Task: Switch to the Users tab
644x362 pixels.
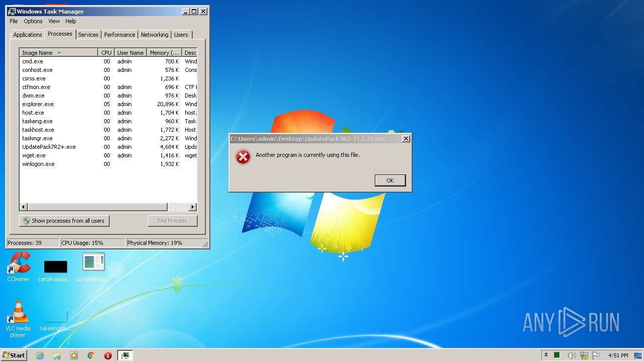Action: pos(181,35)
